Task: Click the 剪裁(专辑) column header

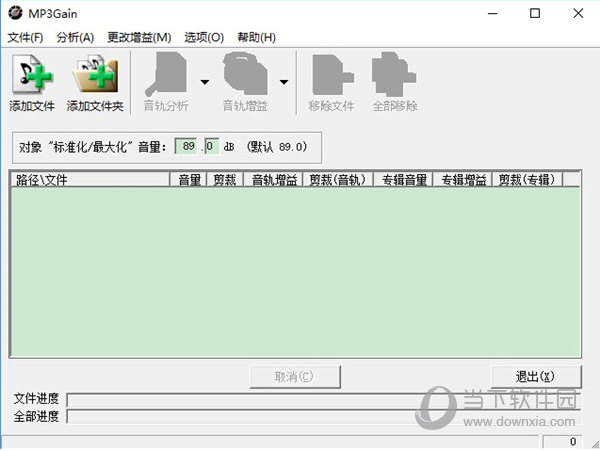Action: pyautogui.click(x=527, y=179)
